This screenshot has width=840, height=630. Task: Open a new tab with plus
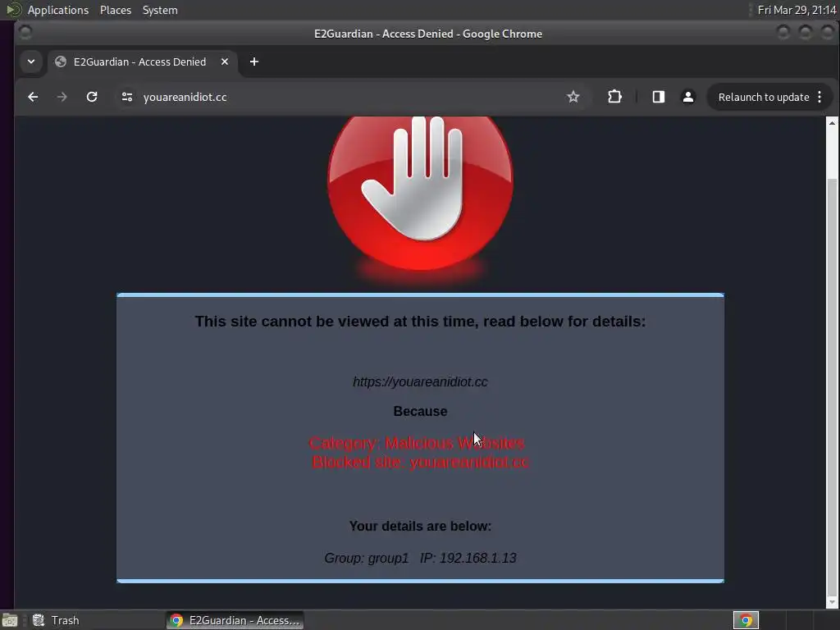coord(254,62)
